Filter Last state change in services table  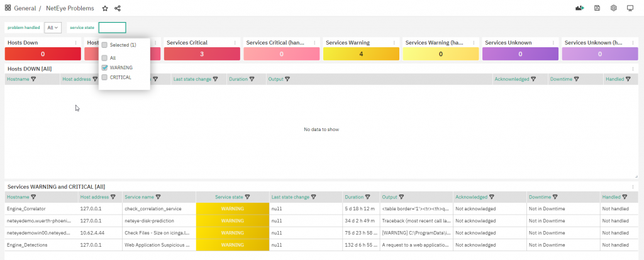pos(313,197)
